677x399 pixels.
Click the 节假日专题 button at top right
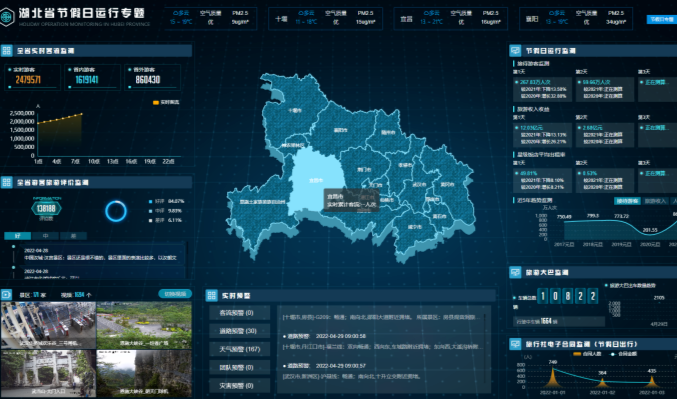click(661, 19)
